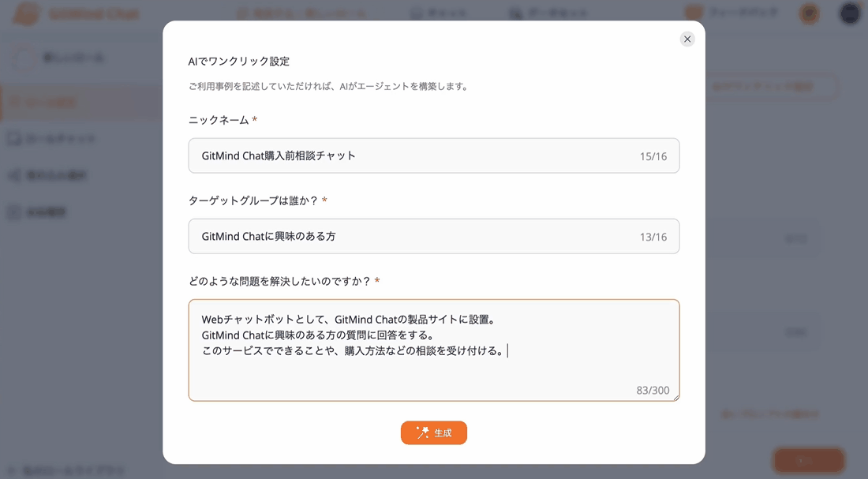Screen dimensions: 868x479
Task: Close the AIでワンクリック設定 dialog
Action: [x=687, y=38]
